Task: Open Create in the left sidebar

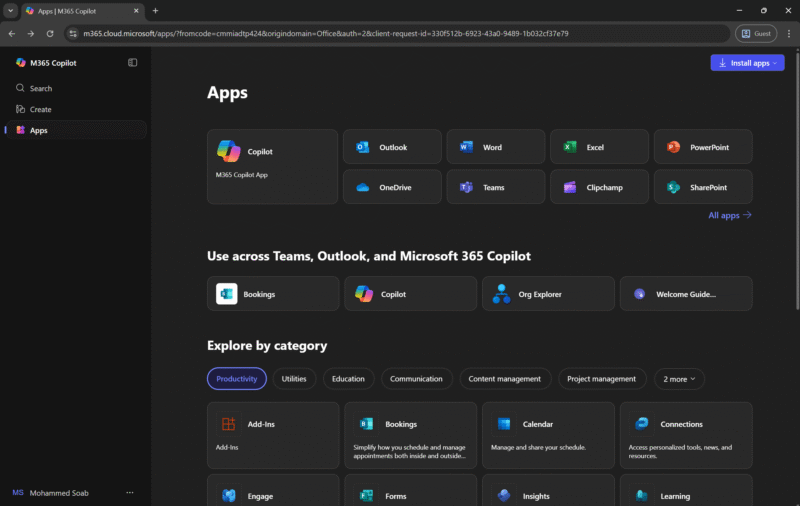Action: [x=76, y=109]
